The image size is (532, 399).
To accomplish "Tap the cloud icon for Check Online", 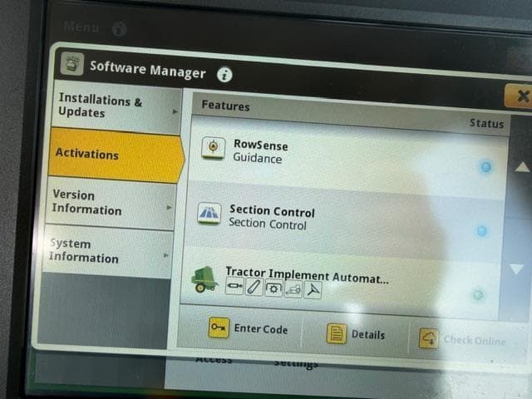I will 428,338.
